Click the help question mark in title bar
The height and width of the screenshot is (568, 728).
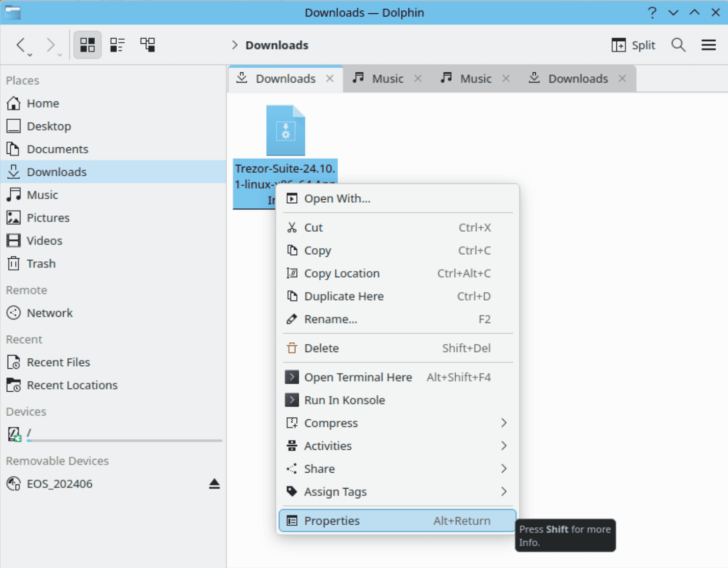click(652, 12)
